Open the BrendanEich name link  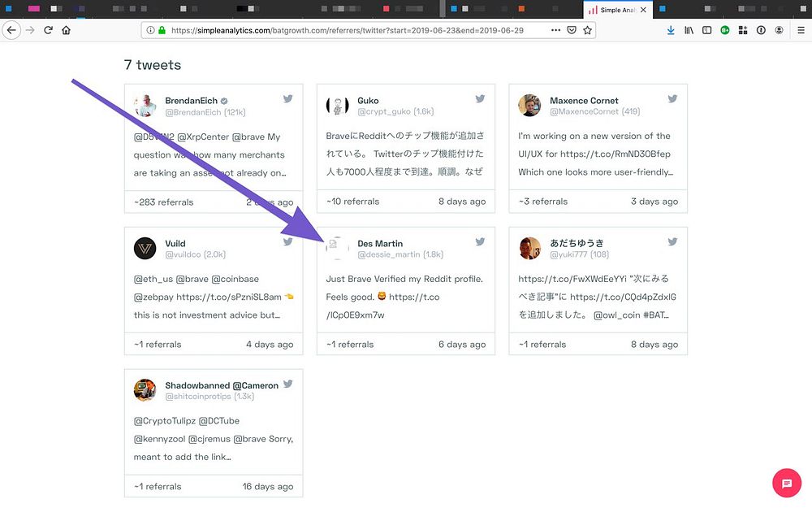[x=191, y=101]
